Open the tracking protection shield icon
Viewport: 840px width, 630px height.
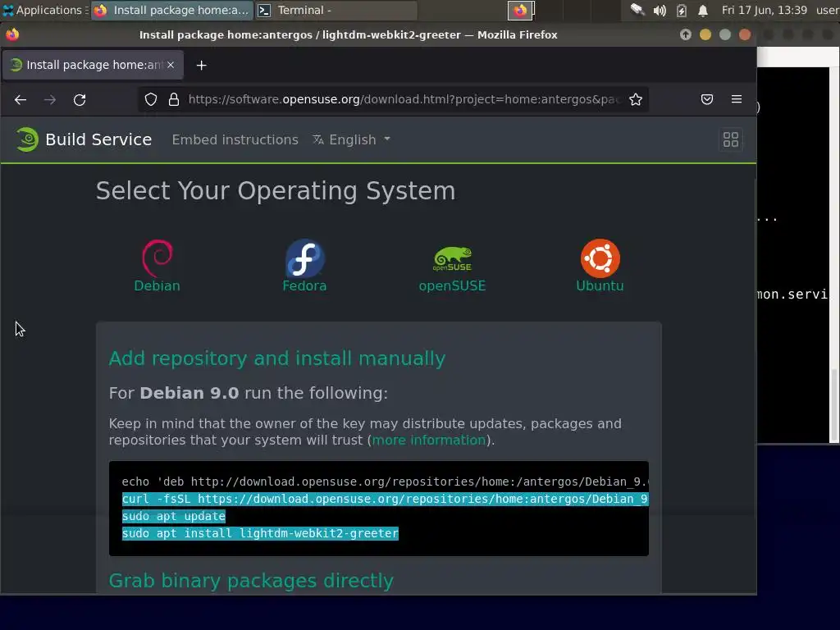(x=151, y=99)
